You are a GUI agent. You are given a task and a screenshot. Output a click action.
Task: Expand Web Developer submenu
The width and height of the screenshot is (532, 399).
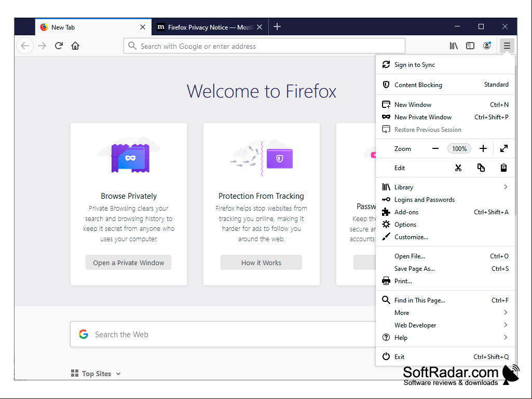tap(445, 325)
